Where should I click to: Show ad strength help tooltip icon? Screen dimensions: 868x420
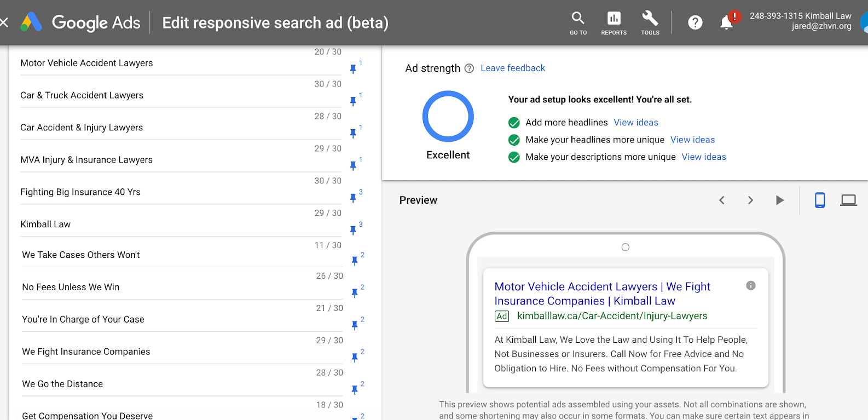tap(469, 68)
